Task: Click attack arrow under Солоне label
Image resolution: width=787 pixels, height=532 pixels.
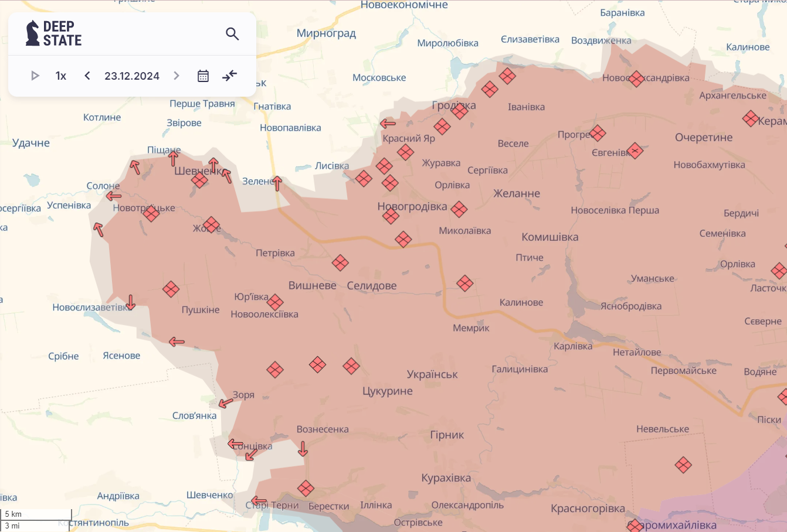Action: point(114,196)
